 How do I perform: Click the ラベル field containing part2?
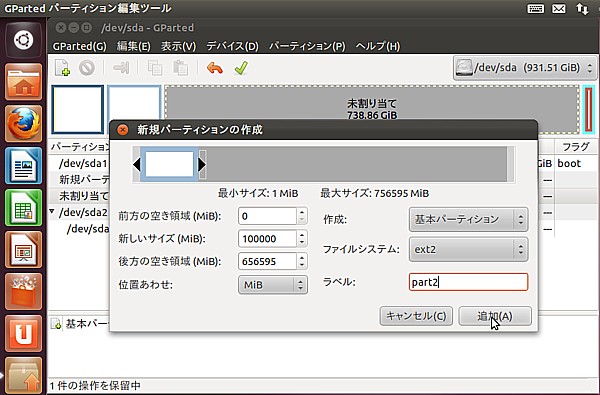pyautogui.click(x=468, y=282)
